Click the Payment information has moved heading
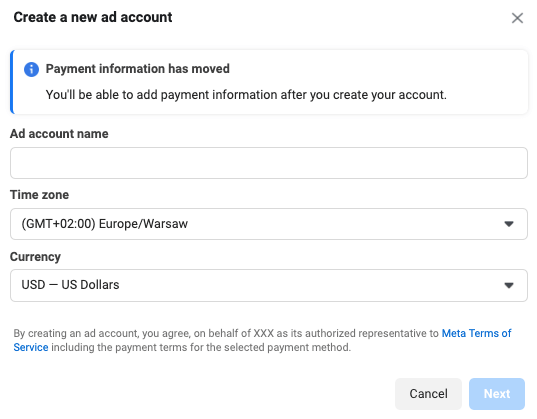 138,69
